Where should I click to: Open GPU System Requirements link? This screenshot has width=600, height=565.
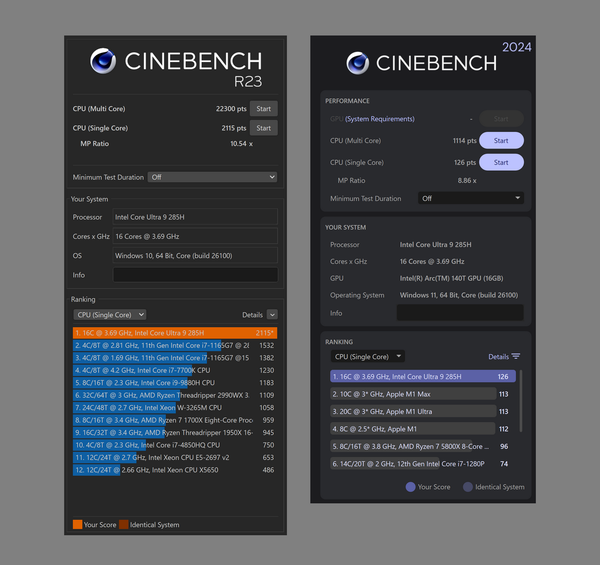click(378, 119)
